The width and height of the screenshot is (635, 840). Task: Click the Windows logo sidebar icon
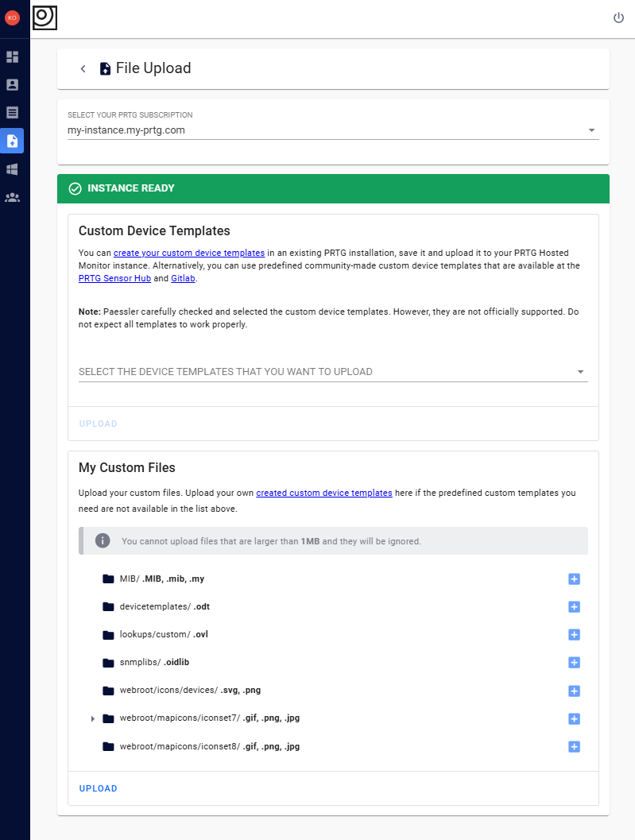(12, 169)
